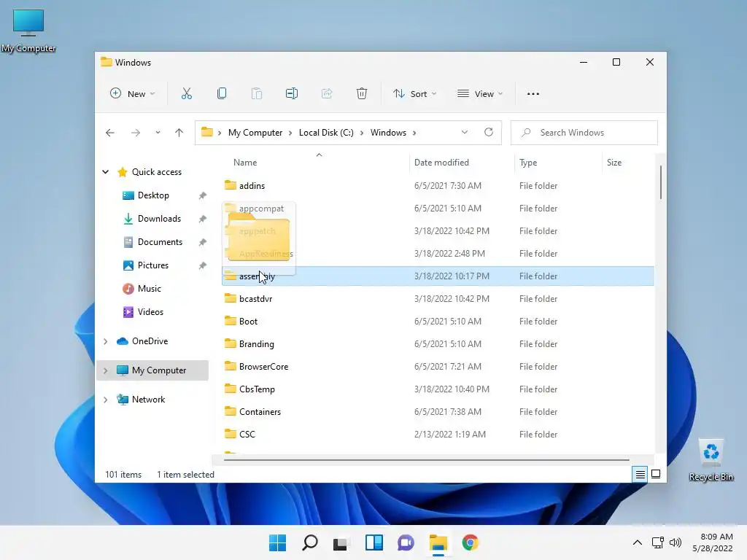The image size is (747, 560).
Task: Select the addins folder icon
Action: pos(231,185)
